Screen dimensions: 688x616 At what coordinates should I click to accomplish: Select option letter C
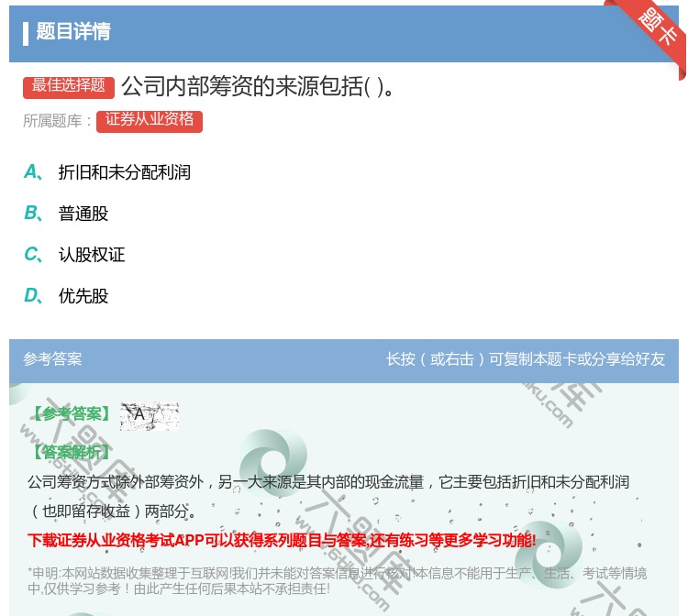pyautogui.click(x=32, y=255)
